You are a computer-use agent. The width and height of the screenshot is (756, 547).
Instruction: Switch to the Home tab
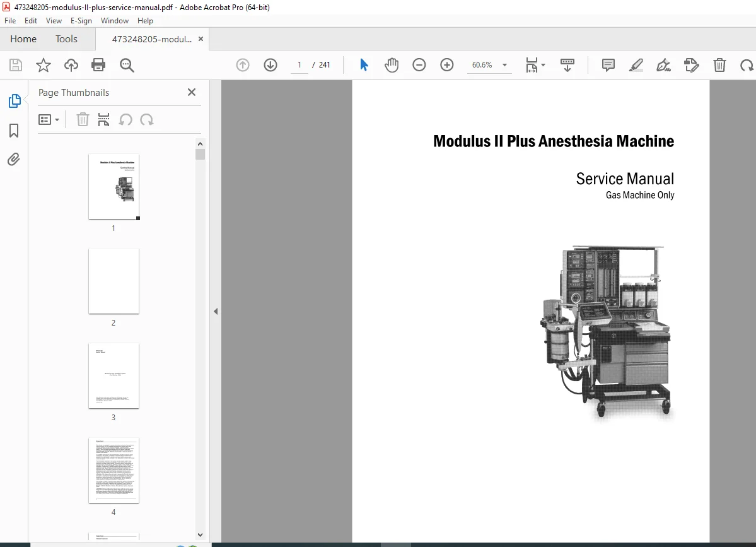pyautogui.click(x=23, y=38)
